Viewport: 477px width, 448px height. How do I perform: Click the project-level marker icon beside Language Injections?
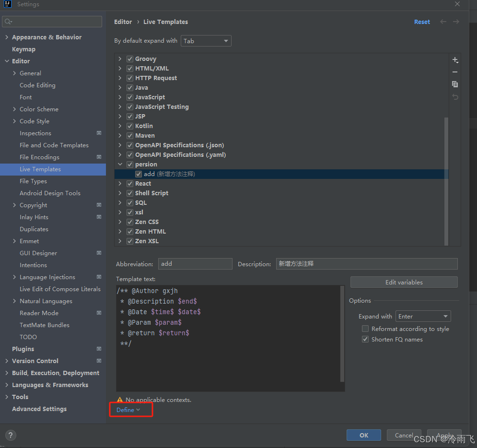coord(99,277)
